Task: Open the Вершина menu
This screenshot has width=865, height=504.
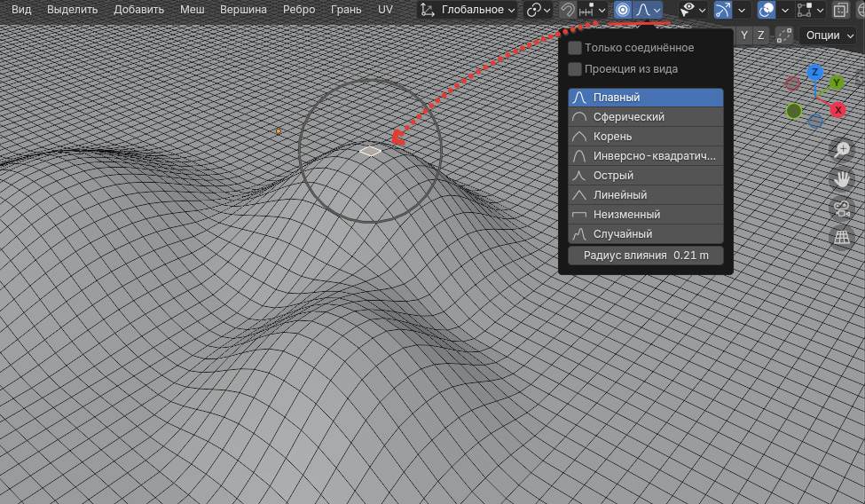Action: [x=243, y=10]
